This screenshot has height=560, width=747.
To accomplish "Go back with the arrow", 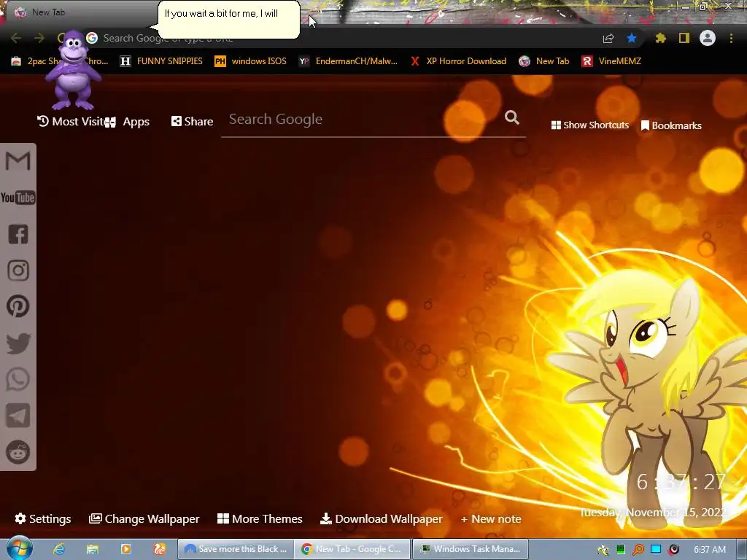I will tap(16, 38).
